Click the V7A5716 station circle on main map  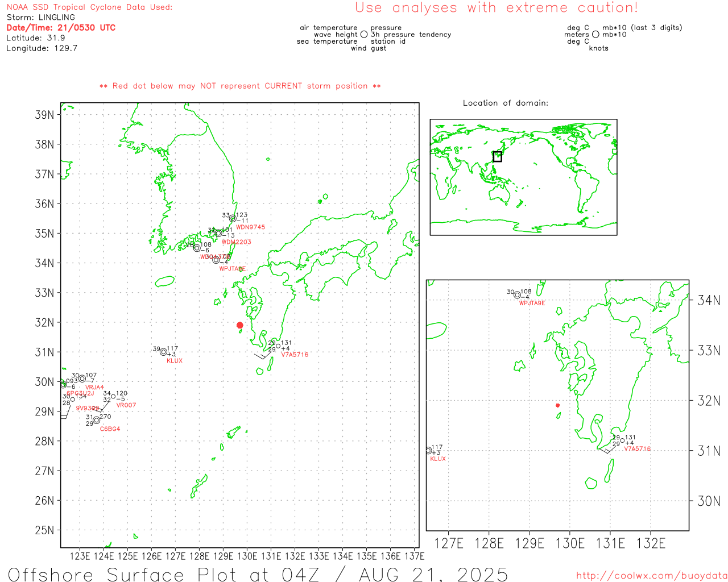tap(278, 346)
